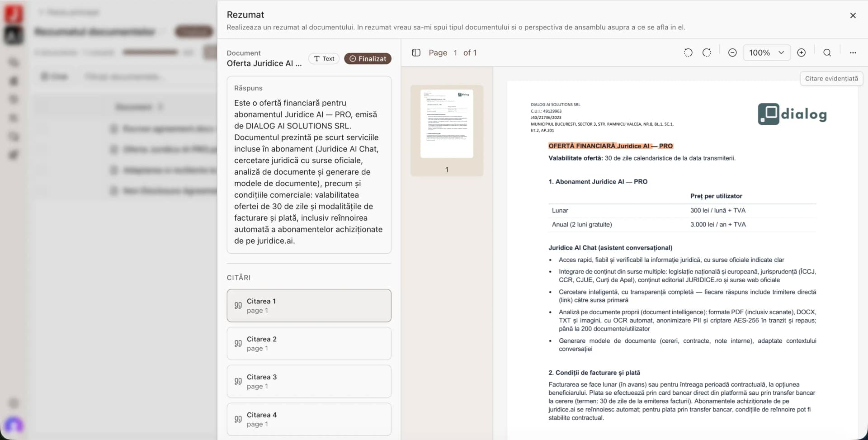Open Citarea 1 citation
The image size is (868, 440).
(309, 306)
